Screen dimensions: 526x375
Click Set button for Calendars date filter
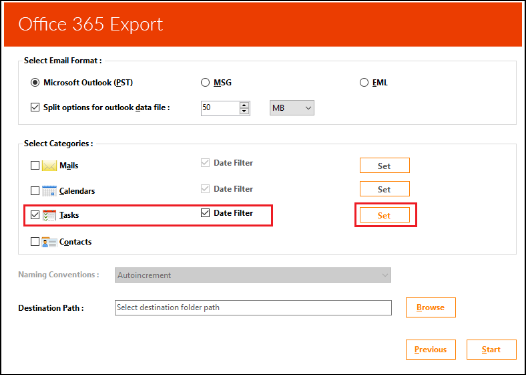[385, 189]
